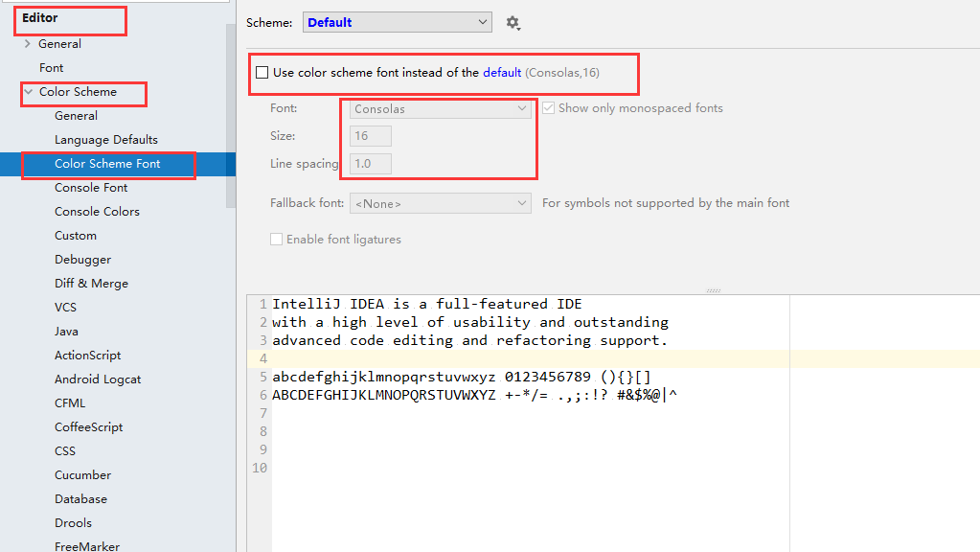Open Java color settings

tap(66, 332)
